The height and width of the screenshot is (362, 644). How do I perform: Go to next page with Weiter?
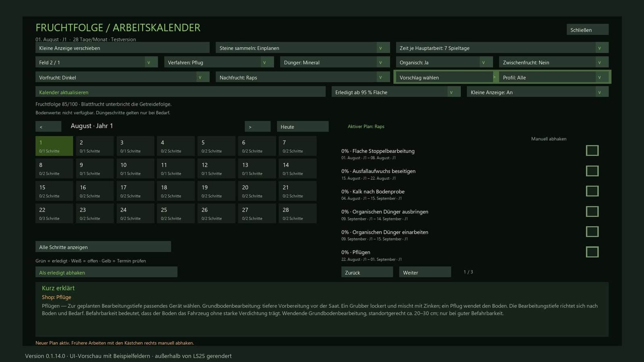425,272
